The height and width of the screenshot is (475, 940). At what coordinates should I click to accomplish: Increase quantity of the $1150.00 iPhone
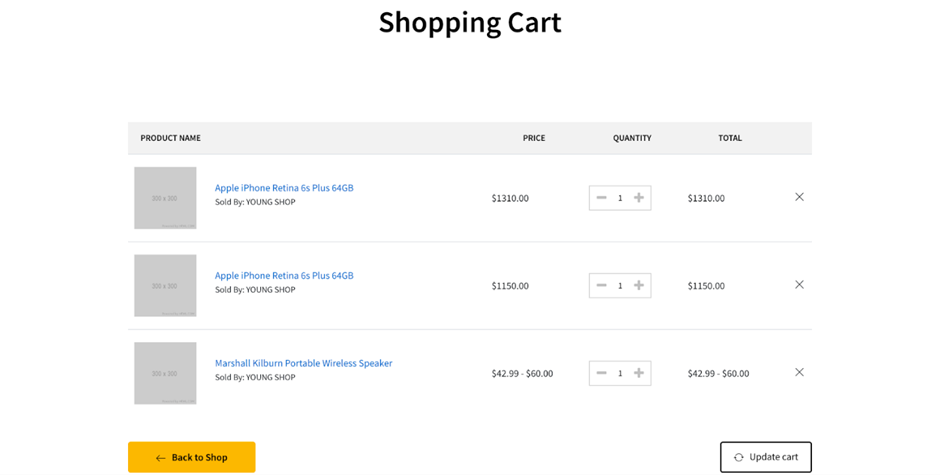click(639, 286)
